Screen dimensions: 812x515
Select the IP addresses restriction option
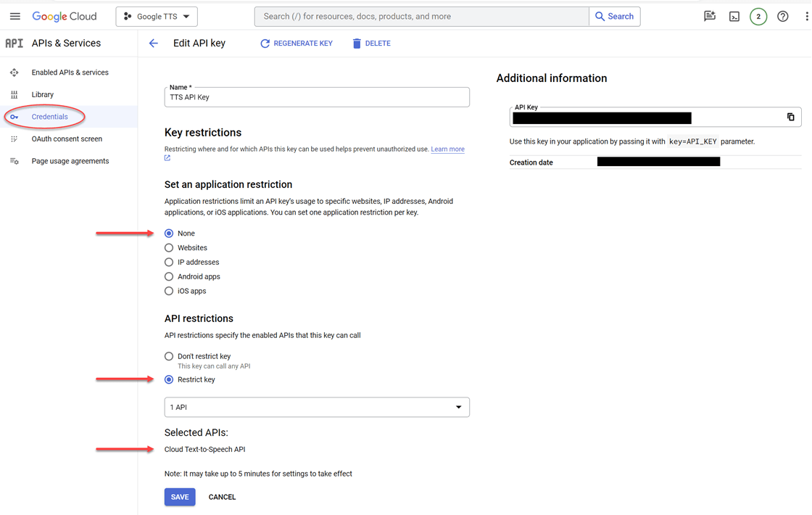click(169, 263)
